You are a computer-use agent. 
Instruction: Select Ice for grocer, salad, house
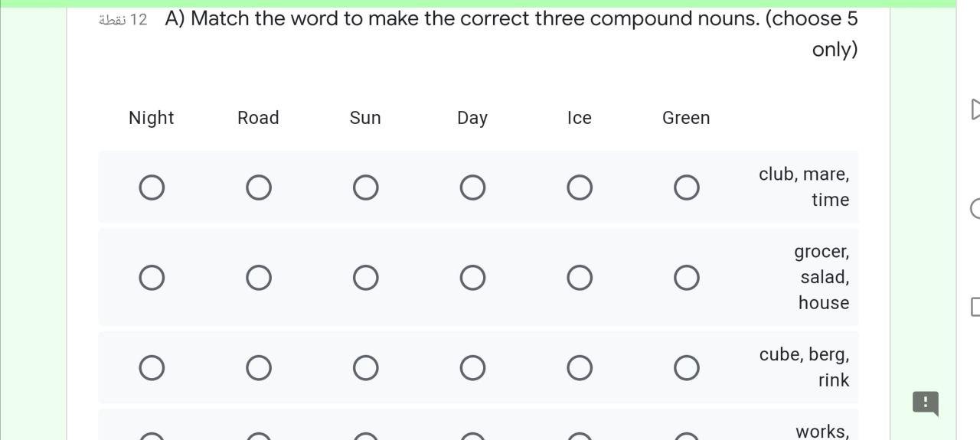[580, 278]
